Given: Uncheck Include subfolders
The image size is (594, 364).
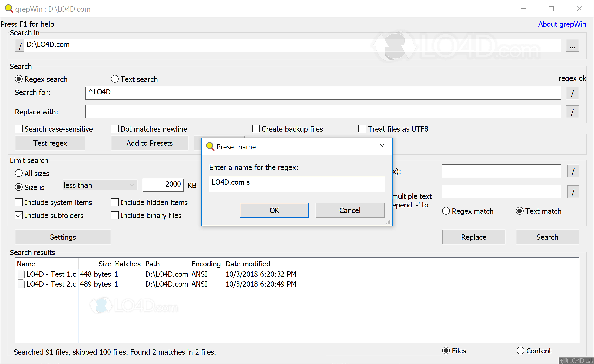Looking at the screenshot, I should click(x=19, y=215).
